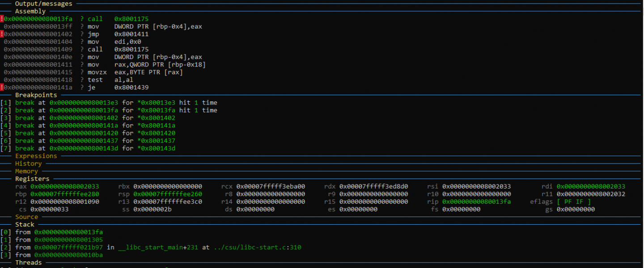Click operand eax,BYTE PTR [rax]
Image resolution: width=644 pixels, height=268 pixels.
click(x=149, y=72)
